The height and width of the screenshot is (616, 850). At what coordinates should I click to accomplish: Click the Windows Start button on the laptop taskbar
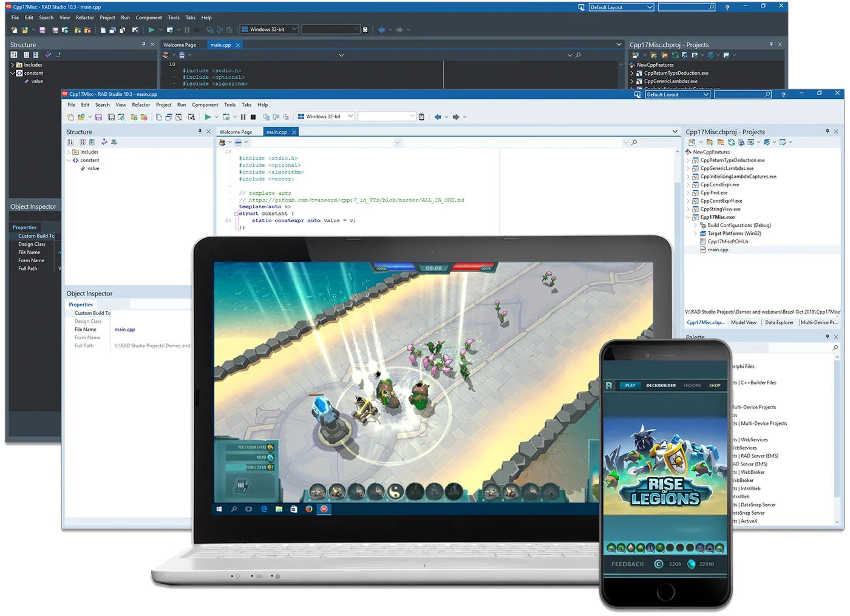(219, 509)
